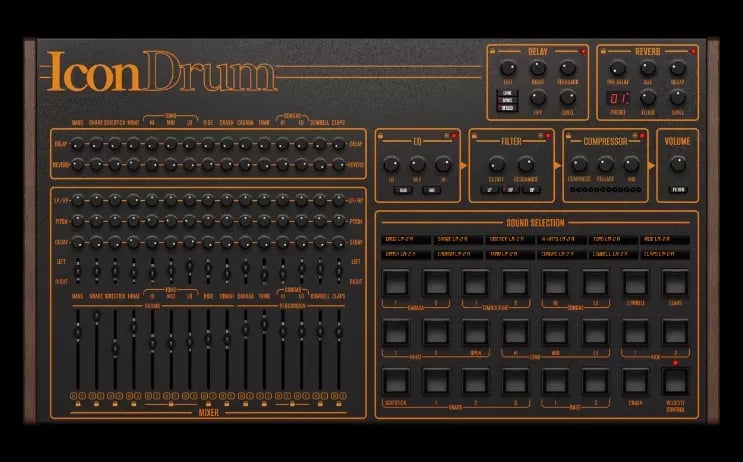Open the Cowbell sound selection display
The height and width of the screenshot is (462, 743).
613,254
